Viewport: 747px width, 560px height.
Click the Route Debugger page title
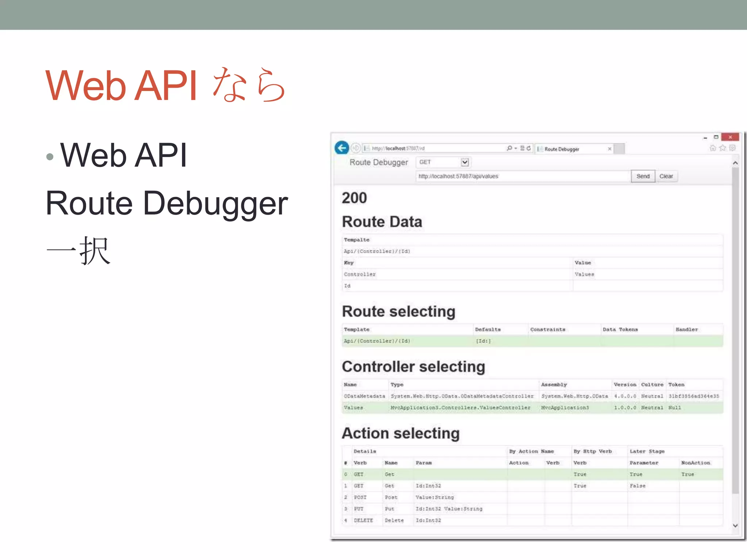coord(379,162)
